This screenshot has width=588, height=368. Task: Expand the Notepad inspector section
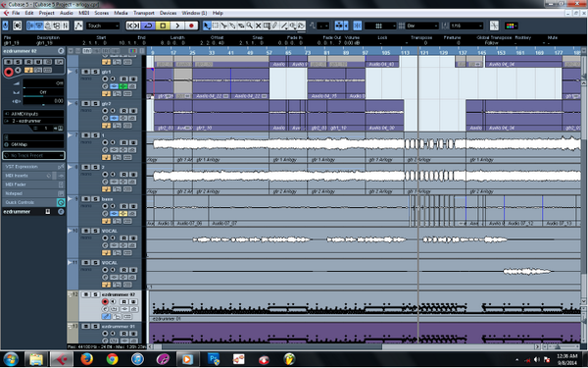pyautogui.click(x=33, y=193)
